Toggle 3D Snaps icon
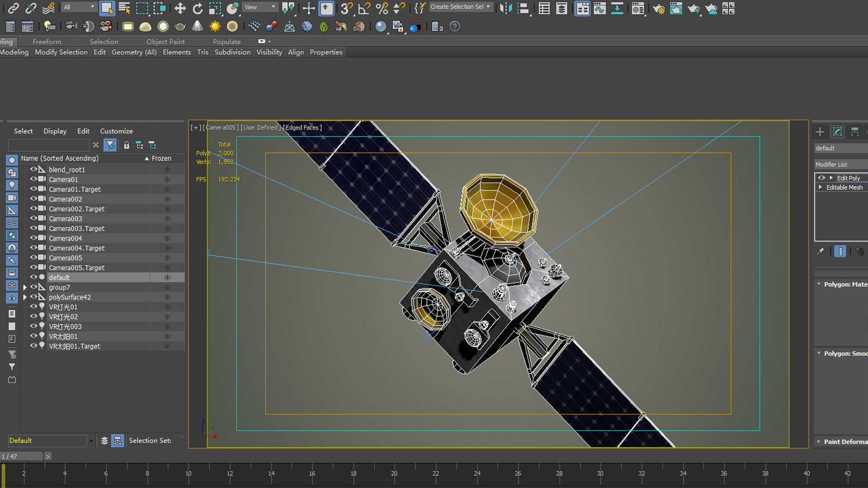The image size is (868, 488). pyautogui.click(x=346, y=8)
